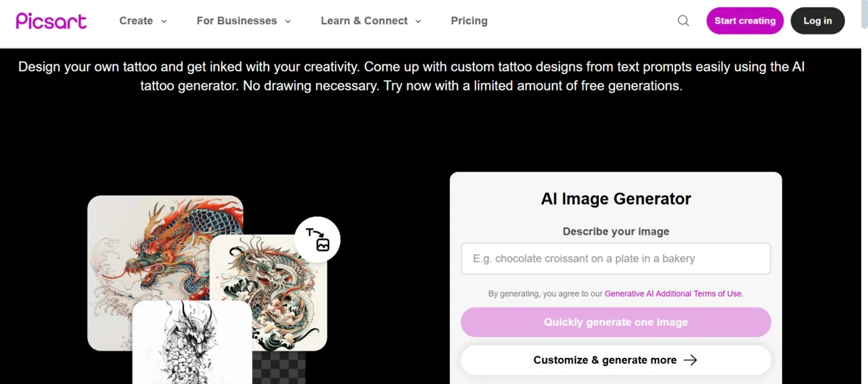Click the Picsart logo
Image resolution: width=868 pixels, height=384 pixels.
click(x=51, y=20)
